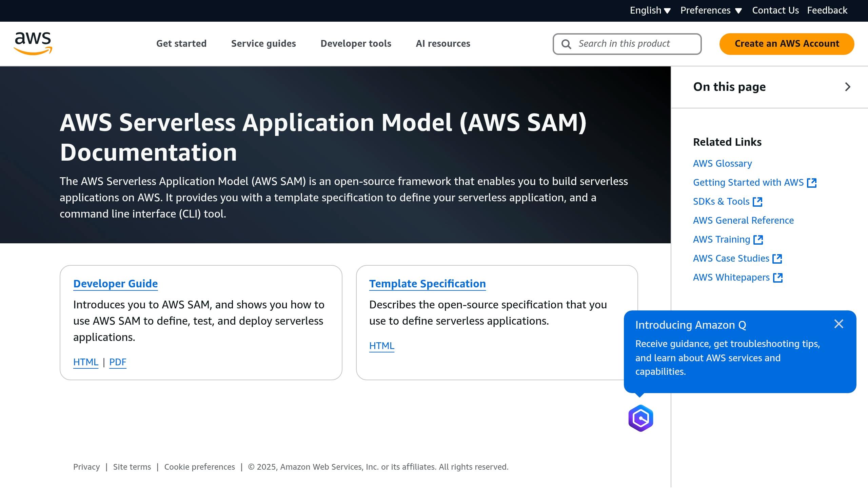Open the Developer Guide link
This screenshot has height=488, width=868.
coord(115,284)
